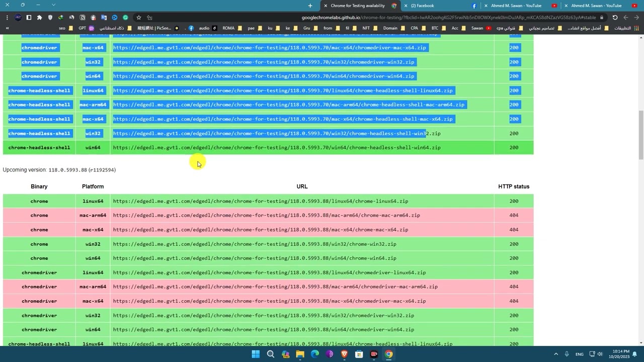Image resolution: width=644 pixels, height=362 pixels.
Task: Click the 118.0.5993.88 chrome-win64.zip URL
Action: pyautogui.click(x=255, y=258)
